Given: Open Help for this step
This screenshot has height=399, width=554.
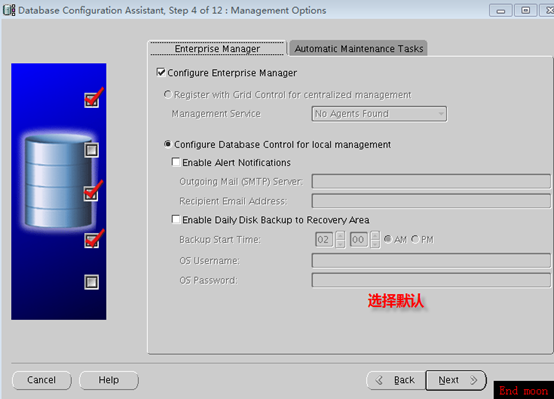Looking at the screenshot, I should [108, 380].
